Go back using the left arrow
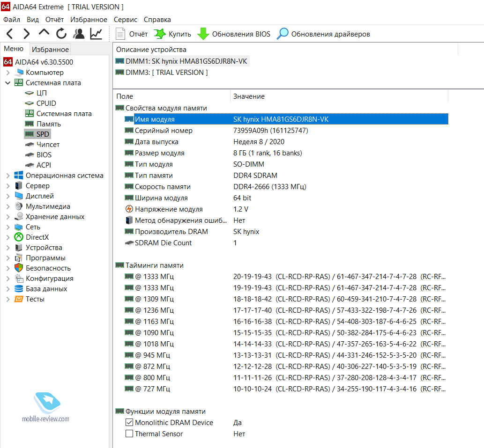 (x=9, y=34)
